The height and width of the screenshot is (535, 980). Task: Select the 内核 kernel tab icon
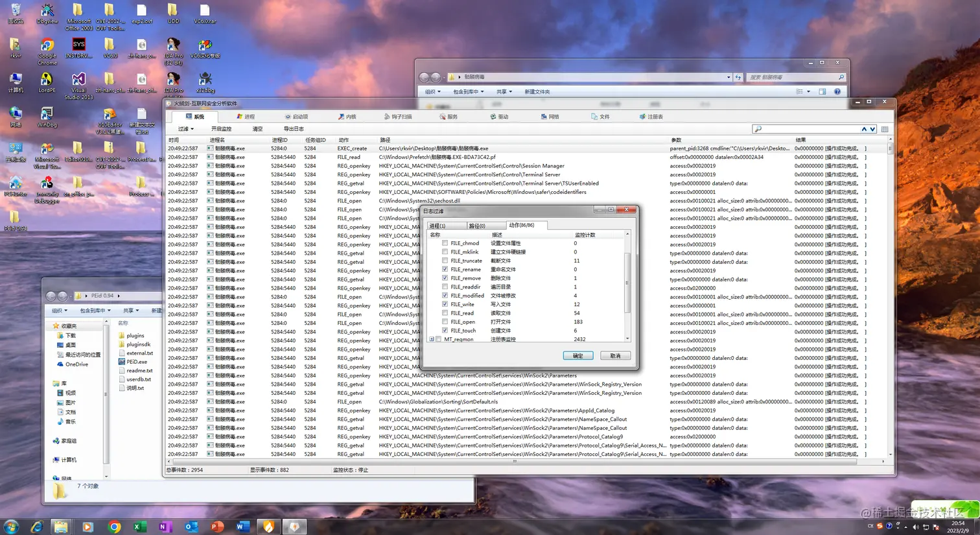click(x=341, y=117)
